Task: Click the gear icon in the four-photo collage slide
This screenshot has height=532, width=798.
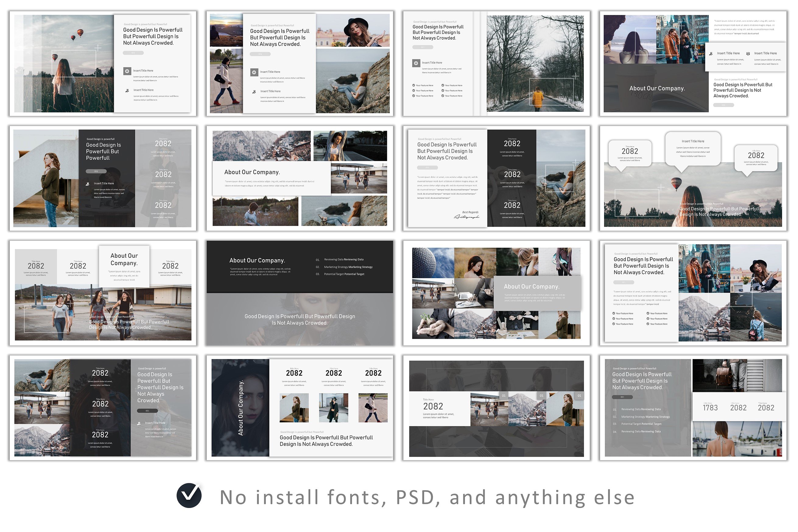Action: tap(254, 72)
